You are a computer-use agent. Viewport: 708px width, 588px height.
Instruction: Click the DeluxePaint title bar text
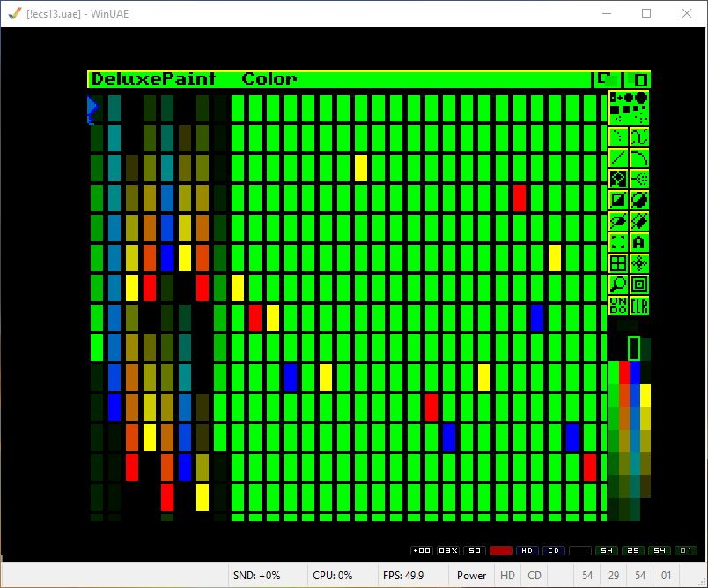154,79
